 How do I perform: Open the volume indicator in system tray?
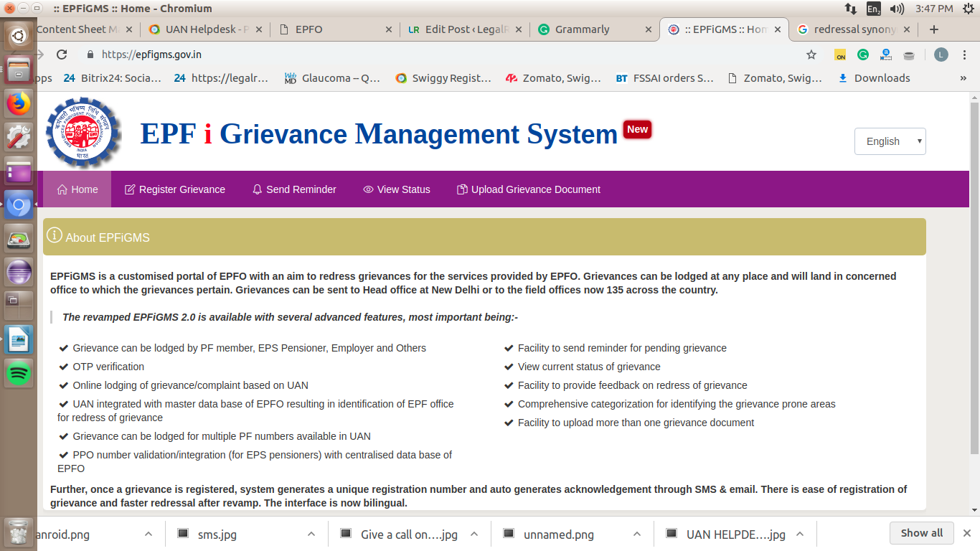pyautogui.click(x=897, y=9)
